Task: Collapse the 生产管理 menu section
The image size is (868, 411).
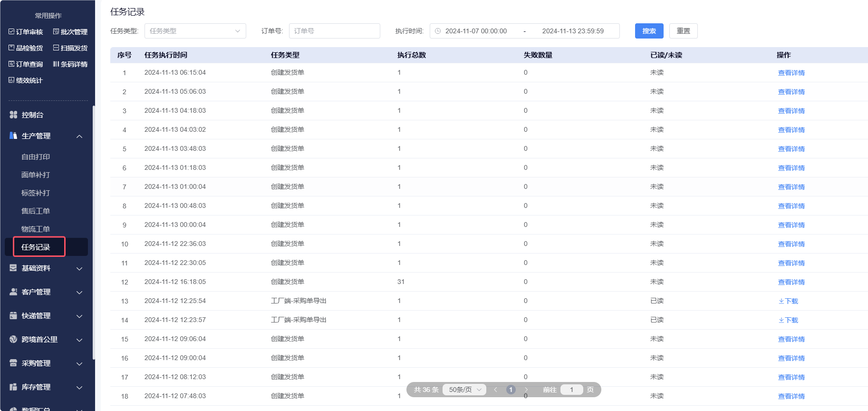Action: point(79,137)
